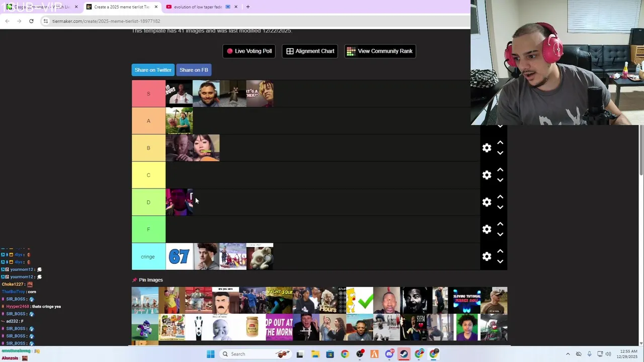Select the A tier label
This screenshot has height=362, width=644.
[x=148, y=121]
